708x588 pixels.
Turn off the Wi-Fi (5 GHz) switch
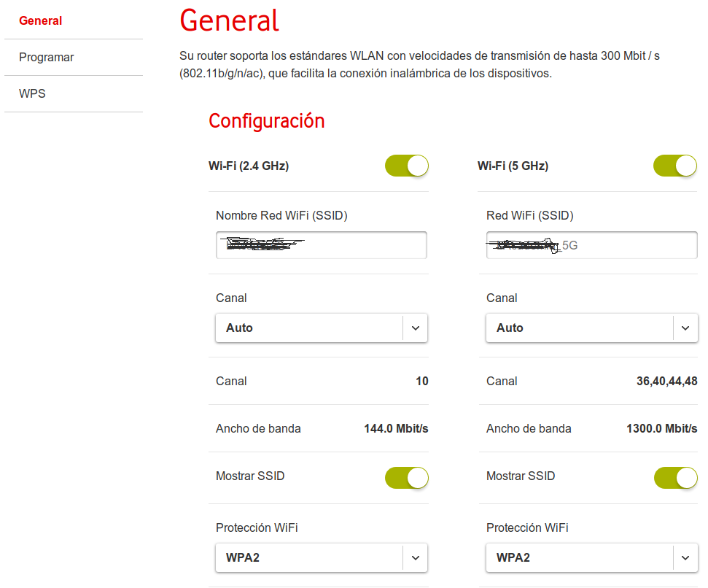click(x=675, y=166)
